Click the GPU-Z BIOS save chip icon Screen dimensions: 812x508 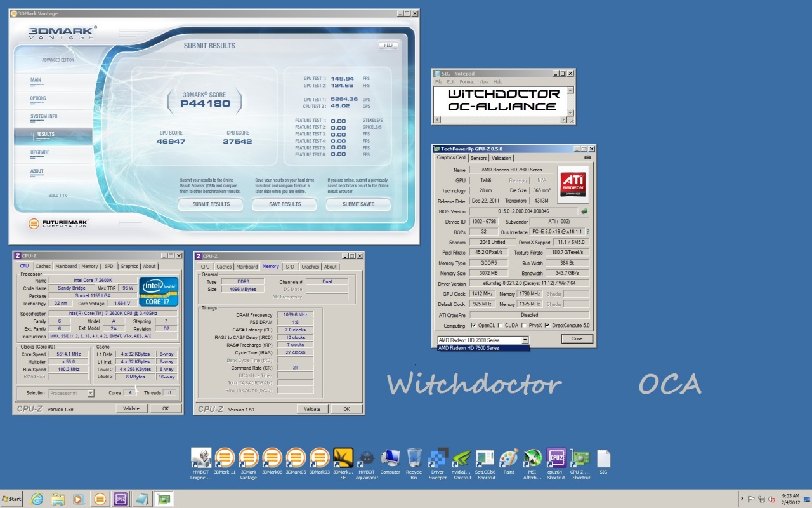584,211
